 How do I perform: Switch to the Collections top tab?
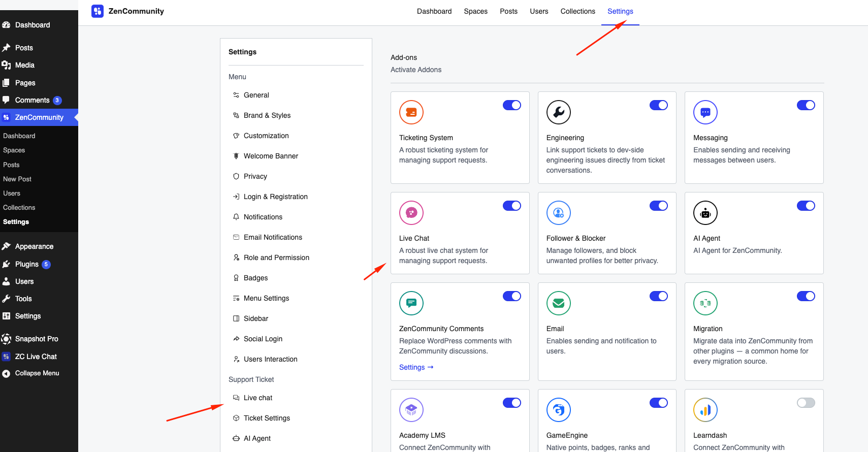(x=577, y=11)
